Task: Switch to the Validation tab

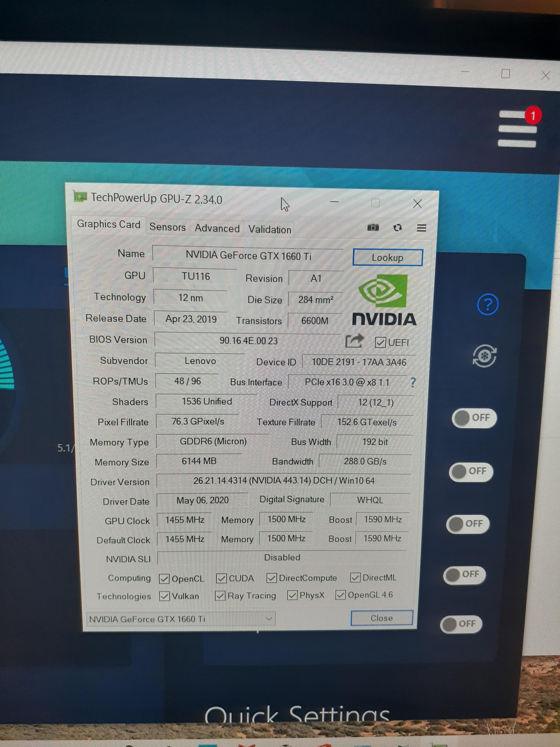Action: tap(270, 230)
